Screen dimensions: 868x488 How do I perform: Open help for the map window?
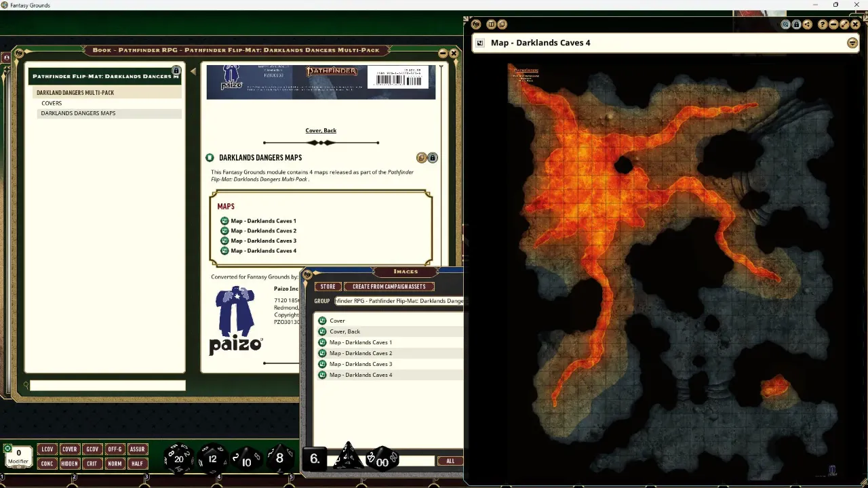(823, 24)
